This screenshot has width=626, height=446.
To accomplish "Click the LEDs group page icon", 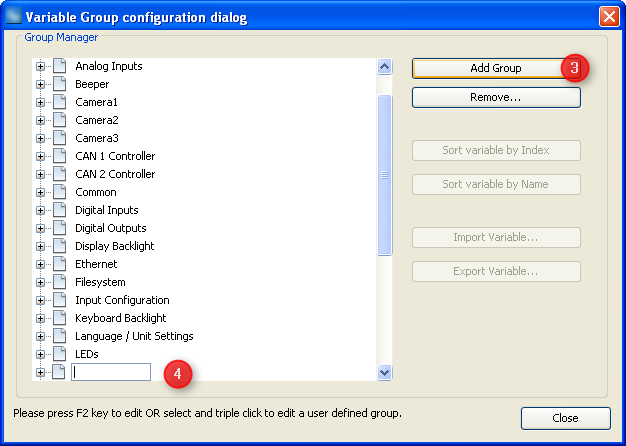I will point(58,354).
